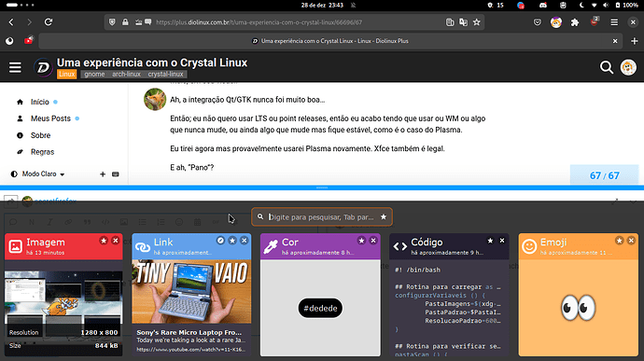The image size is (644, 361).
Task: Open the fox avatar of the post author
Action: [x=155, y=99]
